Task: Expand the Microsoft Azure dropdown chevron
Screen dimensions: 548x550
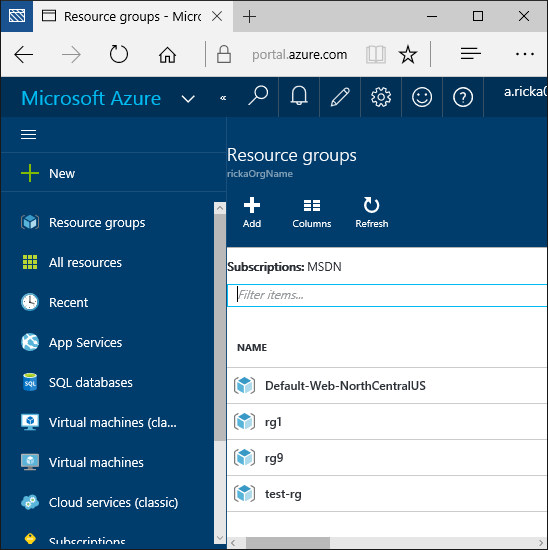Action: (x=188, y=99)
